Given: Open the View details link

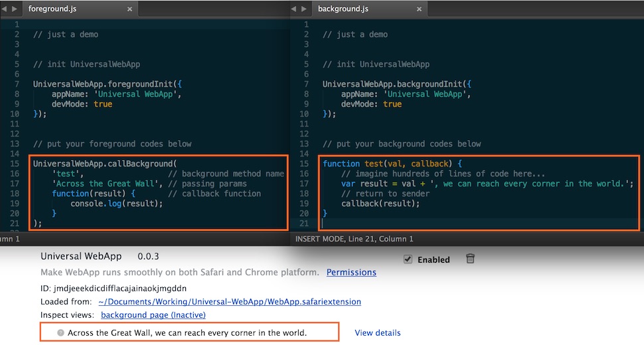Looking at the screenshot, I should coord(378,332).
